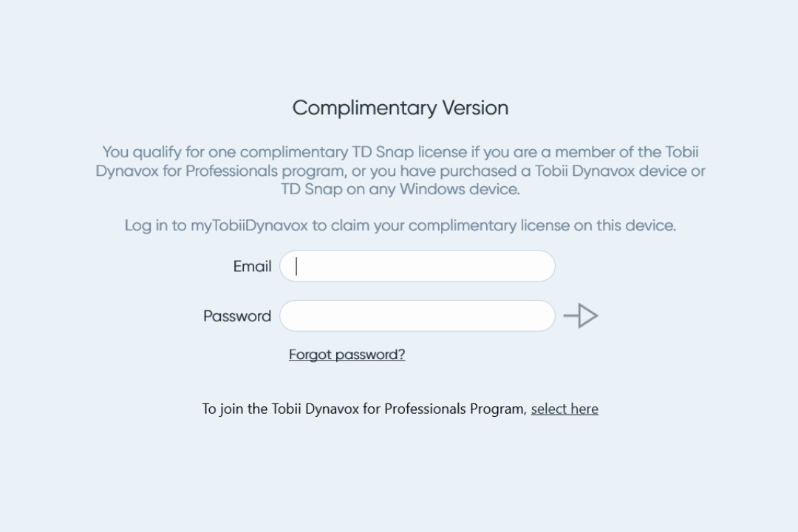Click into the Password input field

[x=417, y=316]
